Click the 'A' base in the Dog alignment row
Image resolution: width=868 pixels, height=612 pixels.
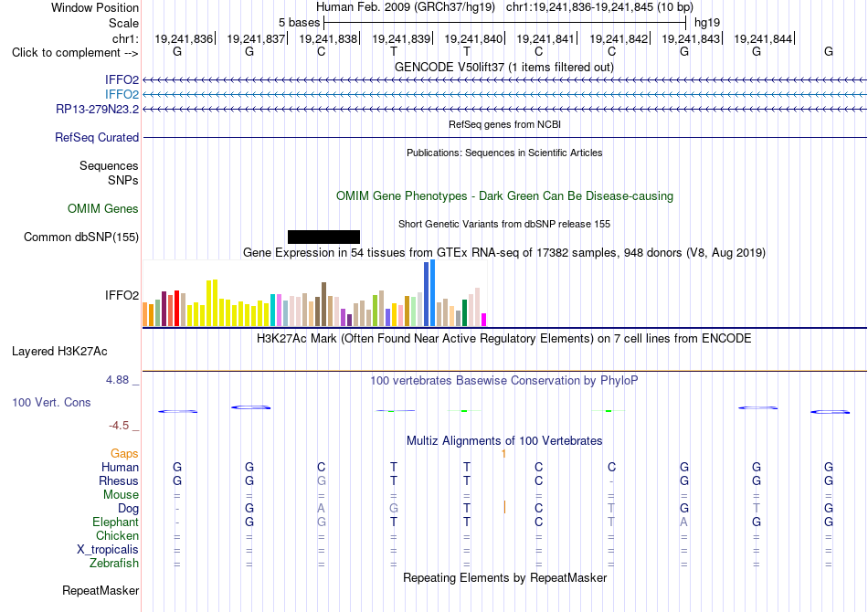click(321, 509)
